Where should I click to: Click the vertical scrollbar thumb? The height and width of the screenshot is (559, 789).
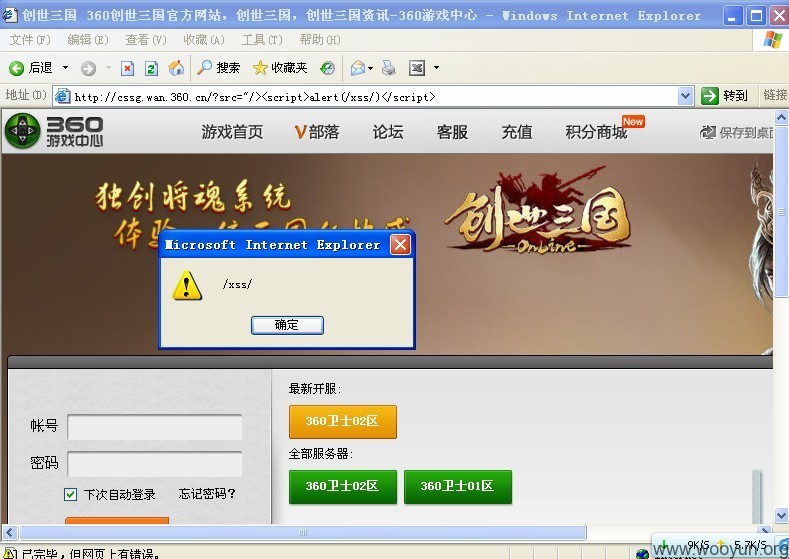tap(781, 211)
